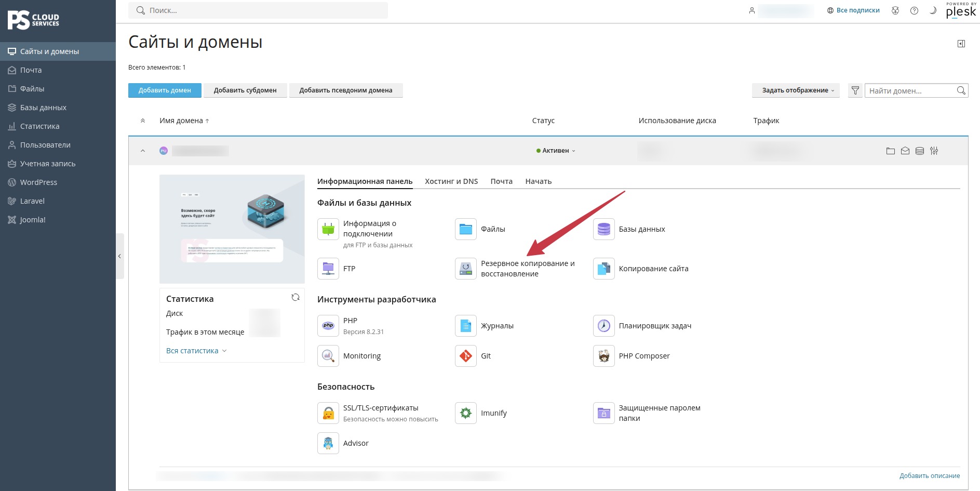Open the Базы данных databases icon in panel
980x491 pixels.
coord(603,229)
